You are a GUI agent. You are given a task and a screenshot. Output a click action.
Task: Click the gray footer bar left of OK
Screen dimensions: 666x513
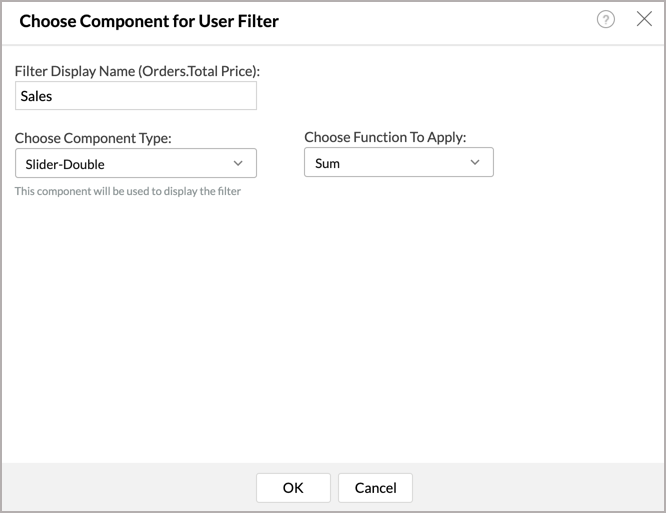coord(120,488)
